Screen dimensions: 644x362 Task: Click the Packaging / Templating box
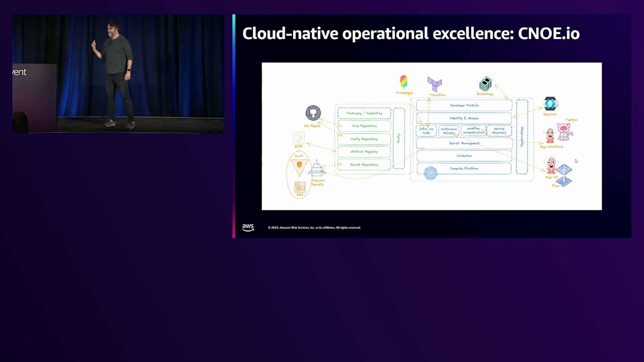coord(364,113)
